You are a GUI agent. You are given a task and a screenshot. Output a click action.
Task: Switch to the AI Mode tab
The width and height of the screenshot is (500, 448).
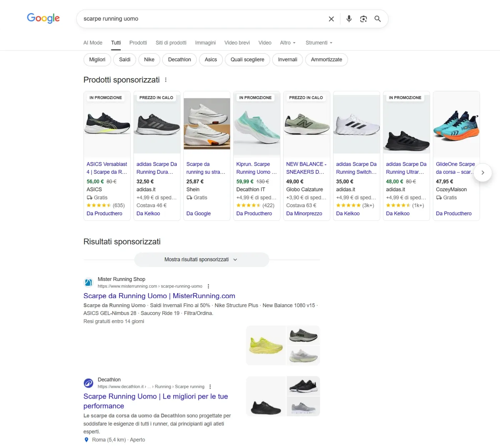pos(93,43)
